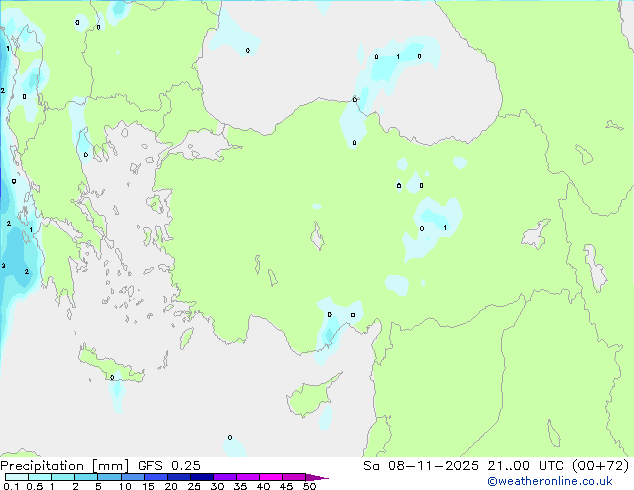Click the "40" legend scale value
Screen dimensions: 634x490
(x=263, y=486)
